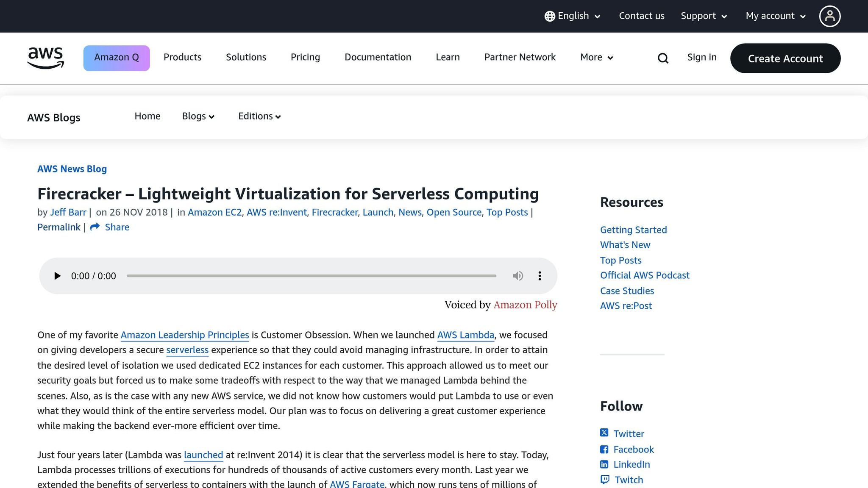Image resolution: width=868 pixels, height=488 pixels.
Task: Click the Sign in link
Action: point(702,57)
